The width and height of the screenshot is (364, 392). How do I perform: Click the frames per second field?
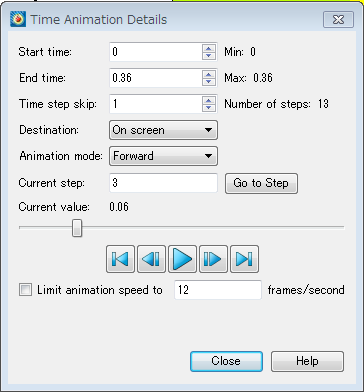[x=218, y=290]
